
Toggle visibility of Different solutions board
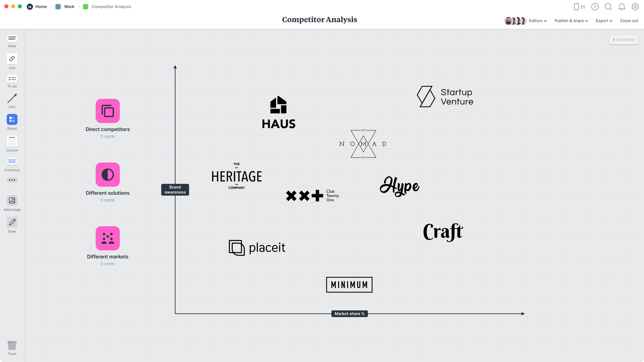[x=108, y=175]
